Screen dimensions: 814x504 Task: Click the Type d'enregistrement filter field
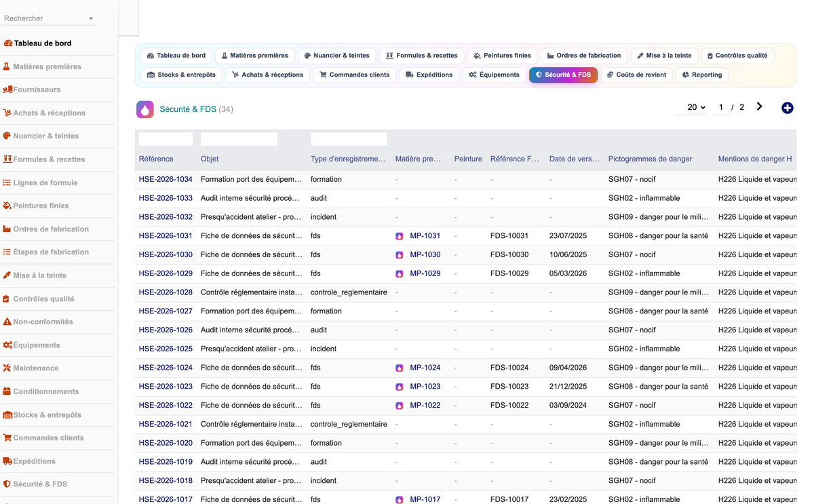349,139
